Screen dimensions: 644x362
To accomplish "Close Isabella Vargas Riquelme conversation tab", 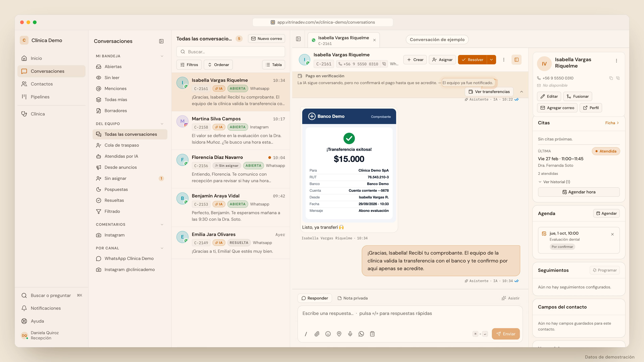I will [x=374, y=40].
